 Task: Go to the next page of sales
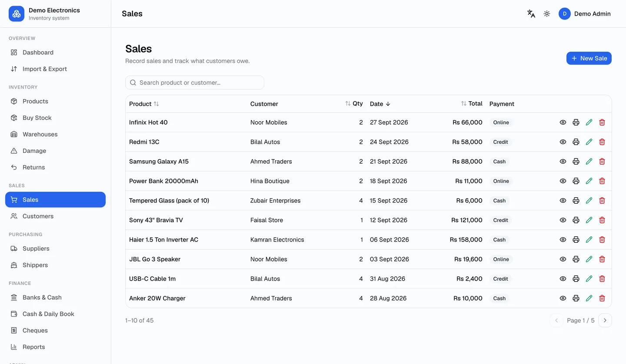tap(605, 321)
